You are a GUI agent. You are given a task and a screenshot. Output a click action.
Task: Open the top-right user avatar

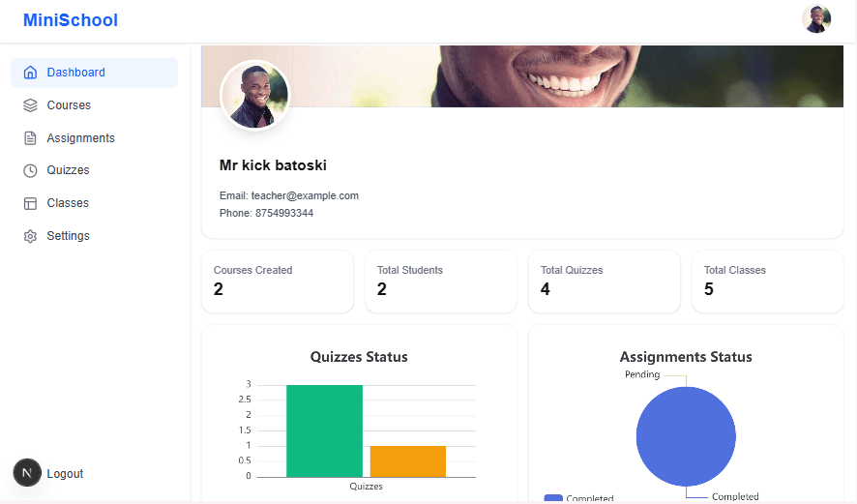click(816, 19)
